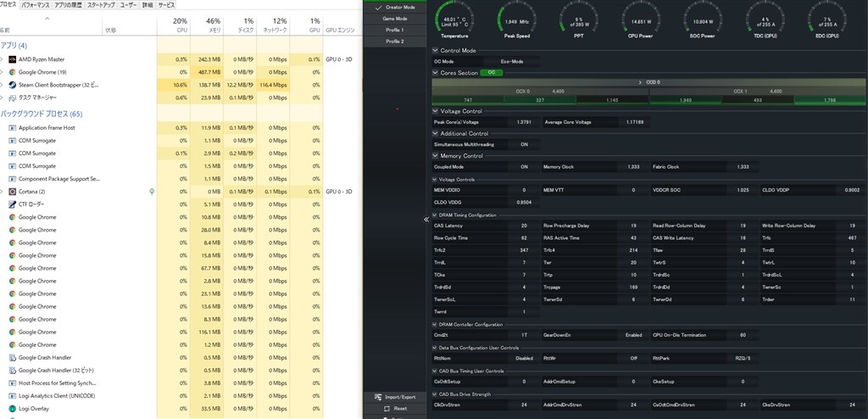Viewport: 868px width, 419px height.
Task: Collapse the Control Mode section
Action: (x=436, y=50)
